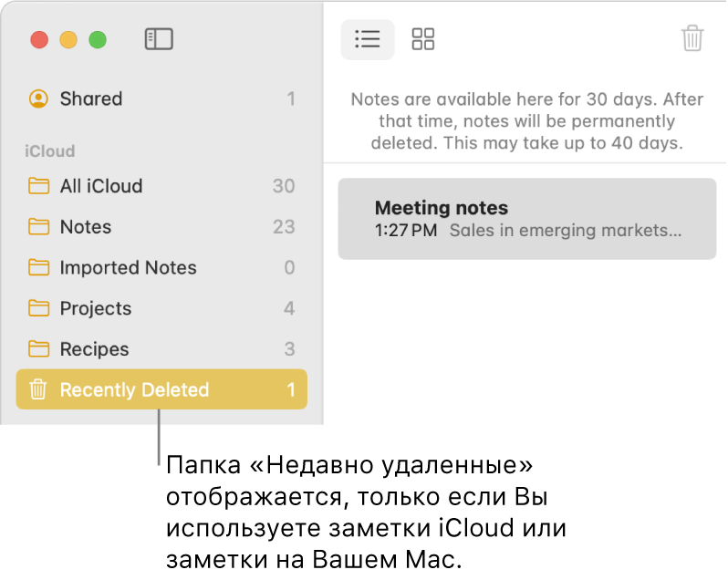728x580 pixels.
Task: Click the iCloud section header
Action: click(x=49, y=151)
